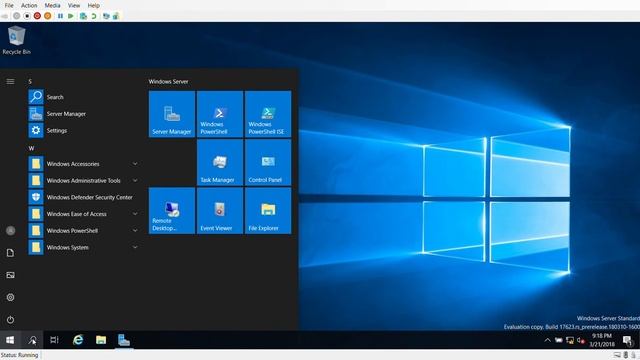Open Settings gear in Start left rail
Screen dimensions: 640x360
11,297
